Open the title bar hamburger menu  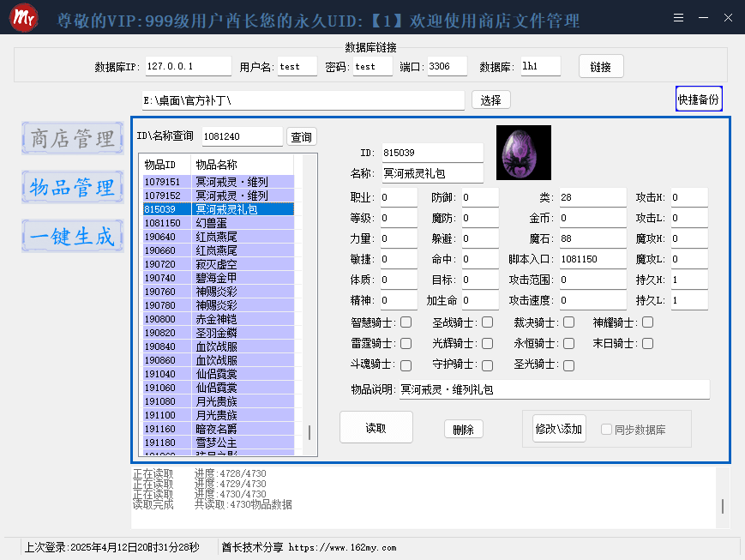[x=678, y=18]
